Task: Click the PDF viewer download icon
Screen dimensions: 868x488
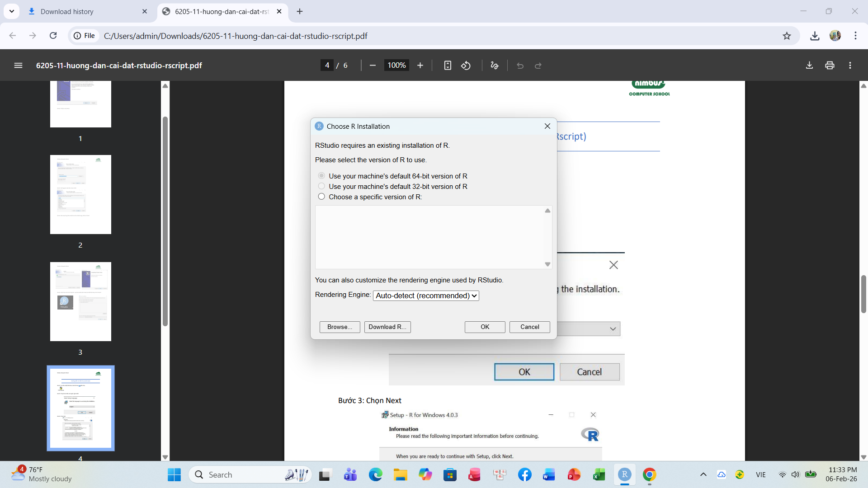Action: point(809,66)
